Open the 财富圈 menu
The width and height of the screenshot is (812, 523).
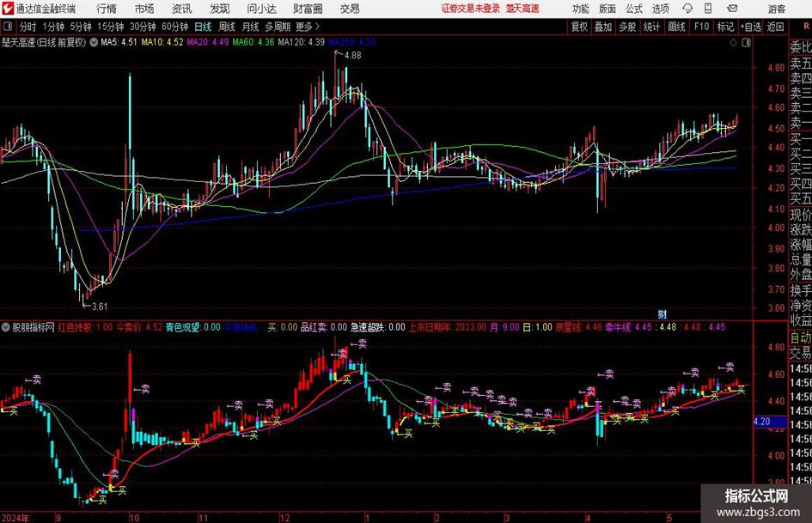point(308,9)
